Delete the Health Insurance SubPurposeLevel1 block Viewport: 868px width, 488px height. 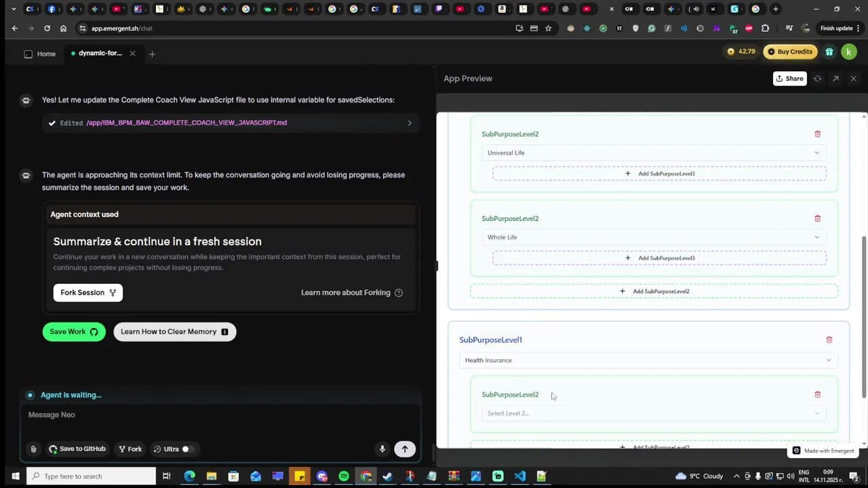pyautogui.click(x=829, y=340)
